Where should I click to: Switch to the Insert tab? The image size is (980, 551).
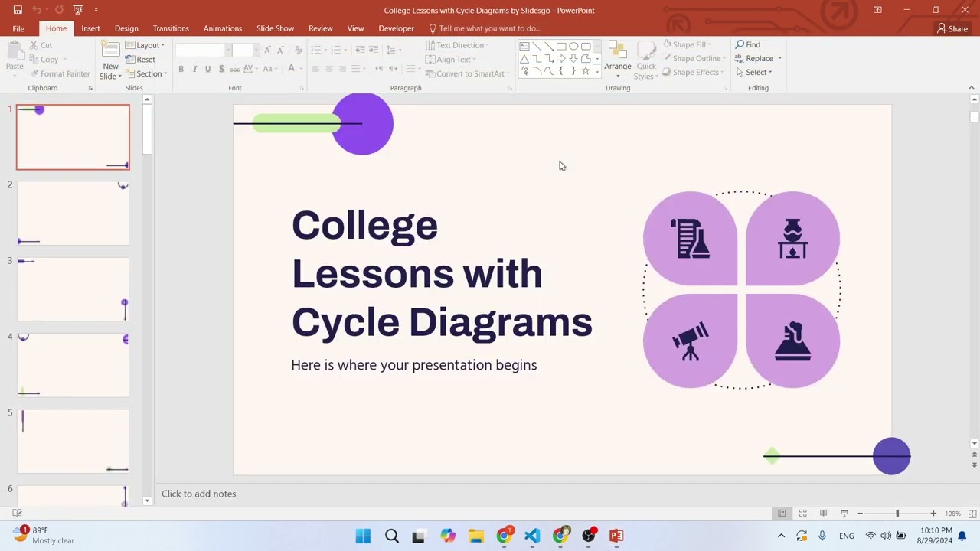90,28
